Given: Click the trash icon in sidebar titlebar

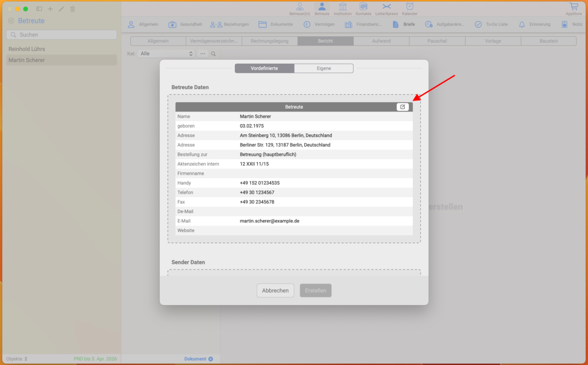Looking at the screenshot, I should pyautogui.click(x=72, y=9).
